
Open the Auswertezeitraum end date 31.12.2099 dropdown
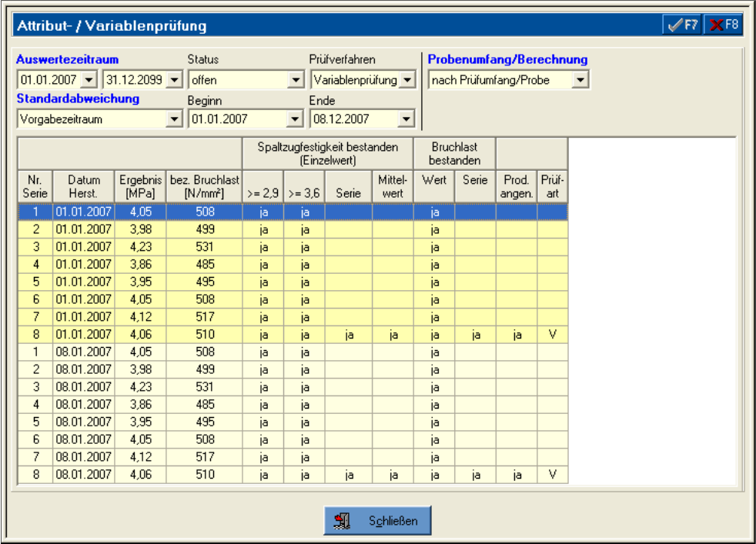tap(174, 79)
